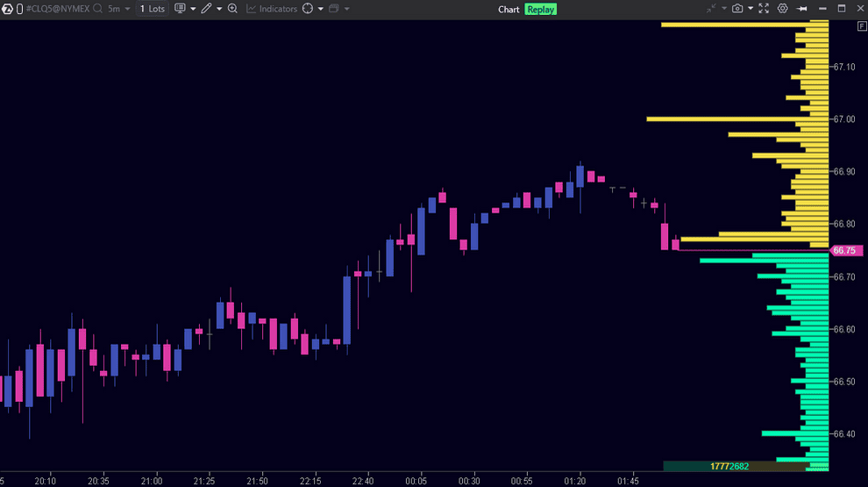The height and width of the screenshot is (487, 868).
Task: Click the longest yellow volume bar at 67.00
Action: pyautogui.click(x=737, y=119)
